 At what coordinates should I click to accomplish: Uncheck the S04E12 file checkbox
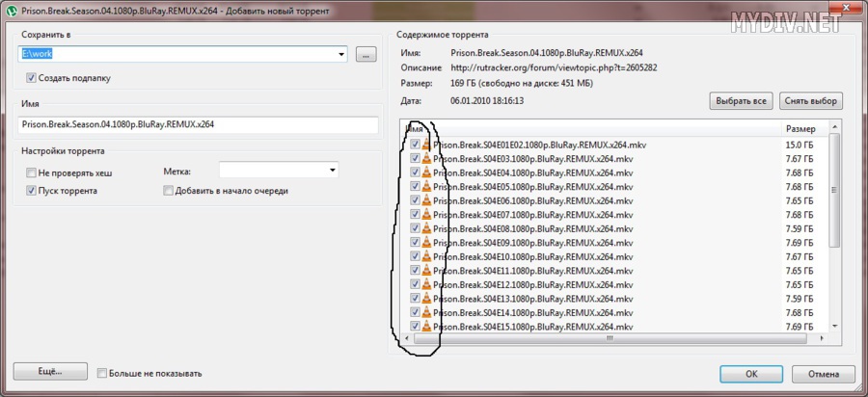point(415,284)
